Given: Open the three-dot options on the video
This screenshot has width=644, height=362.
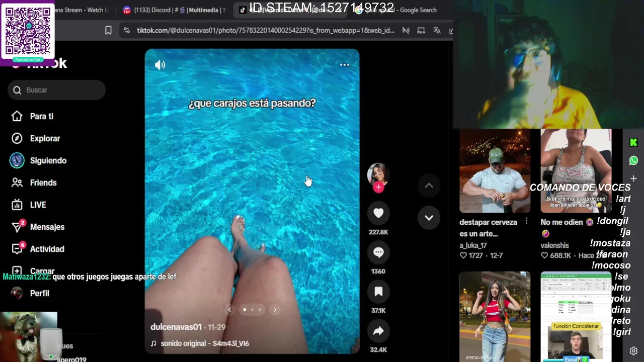Looking at the screenshot, I should (344, 65).
